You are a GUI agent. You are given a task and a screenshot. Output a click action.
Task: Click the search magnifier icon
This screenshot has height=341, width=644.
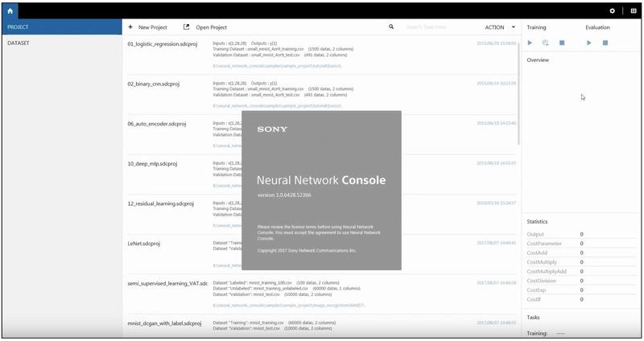tap(391, 27)
